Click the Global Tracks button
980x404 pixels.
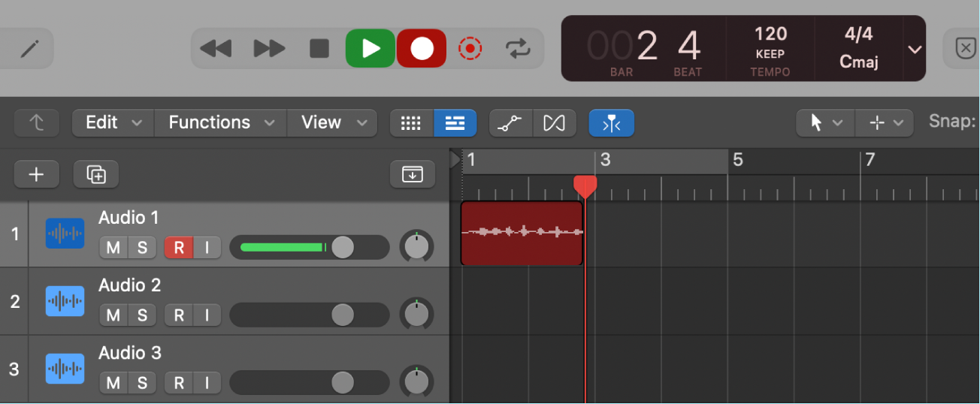click(x=413, y=175)
